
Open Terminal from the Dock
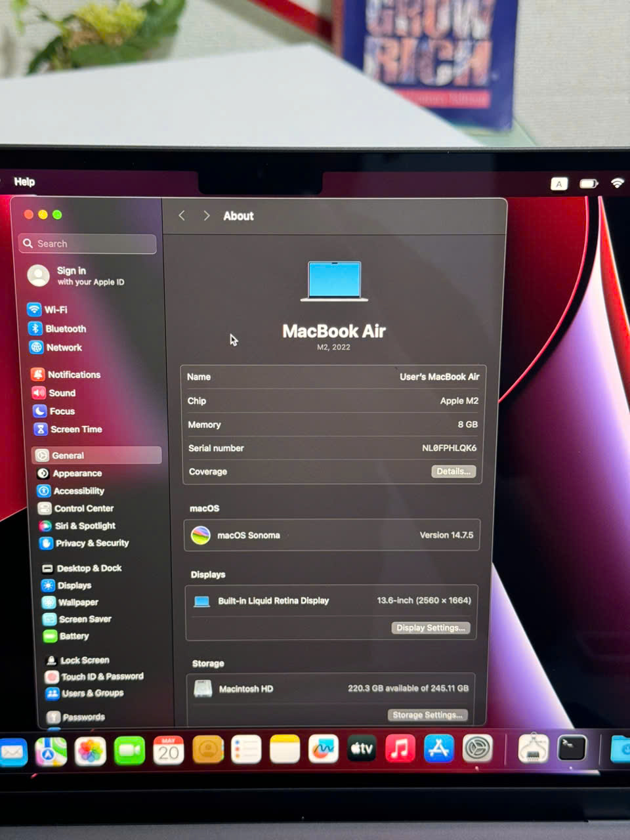click(572, 748)
